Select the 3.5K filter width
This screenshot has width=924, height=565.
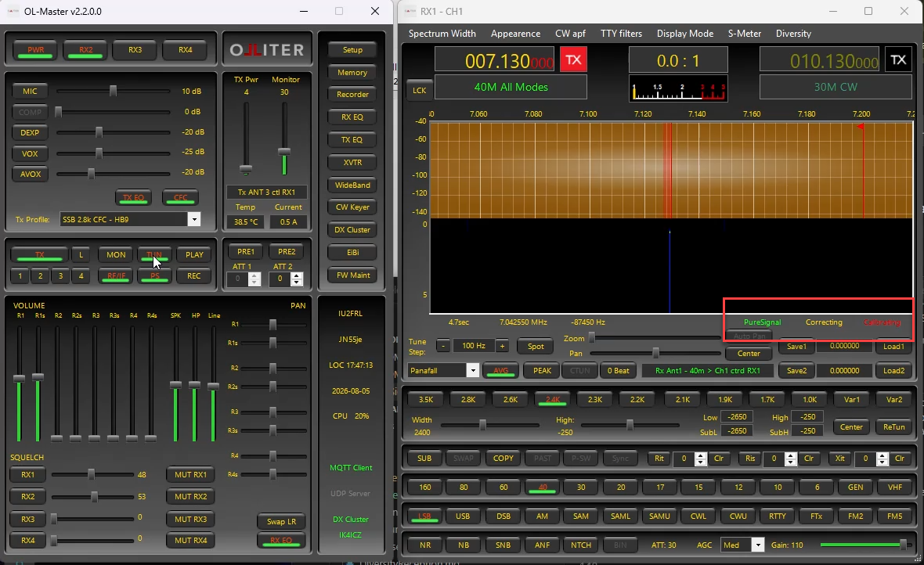click(426, 399)
